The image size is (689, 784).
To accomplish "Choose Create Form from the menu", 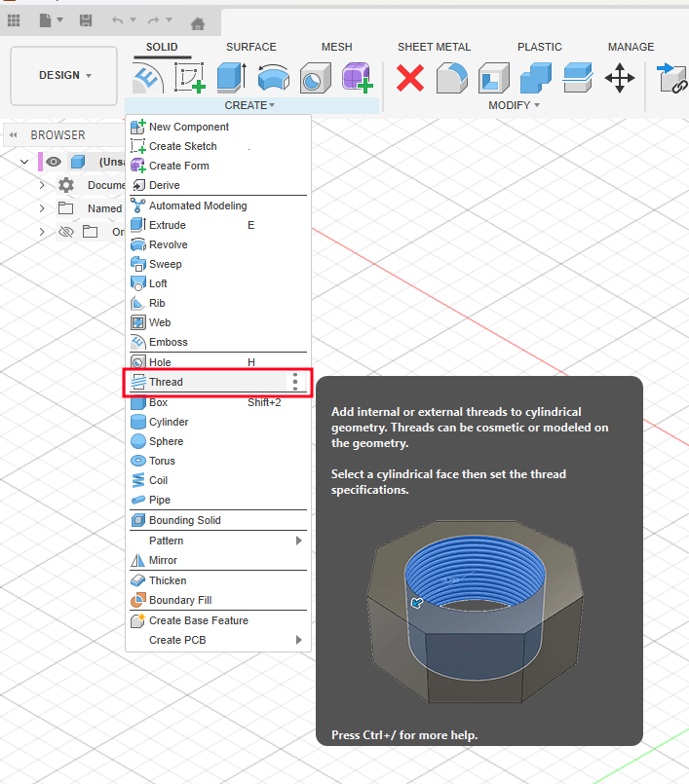I will [218, 166].
